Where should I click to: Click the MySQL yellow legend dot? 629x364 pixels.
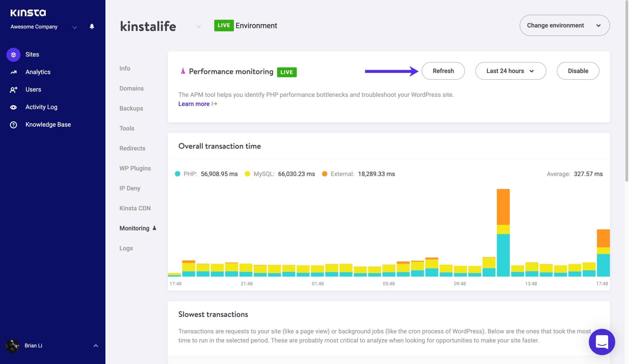pyautogui.click(x=247, y=174)
